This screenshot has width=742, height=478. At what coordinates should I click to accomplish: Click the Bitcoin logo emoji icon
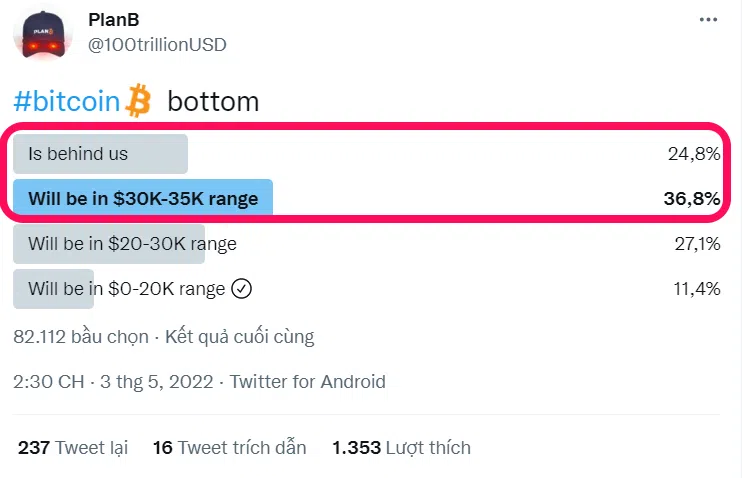(138, 100)
